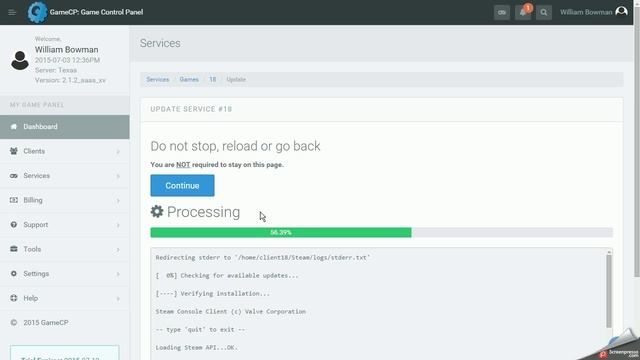640x360 pixels.
Task: Click the Dashboard home icon
Action: [13, 127]
